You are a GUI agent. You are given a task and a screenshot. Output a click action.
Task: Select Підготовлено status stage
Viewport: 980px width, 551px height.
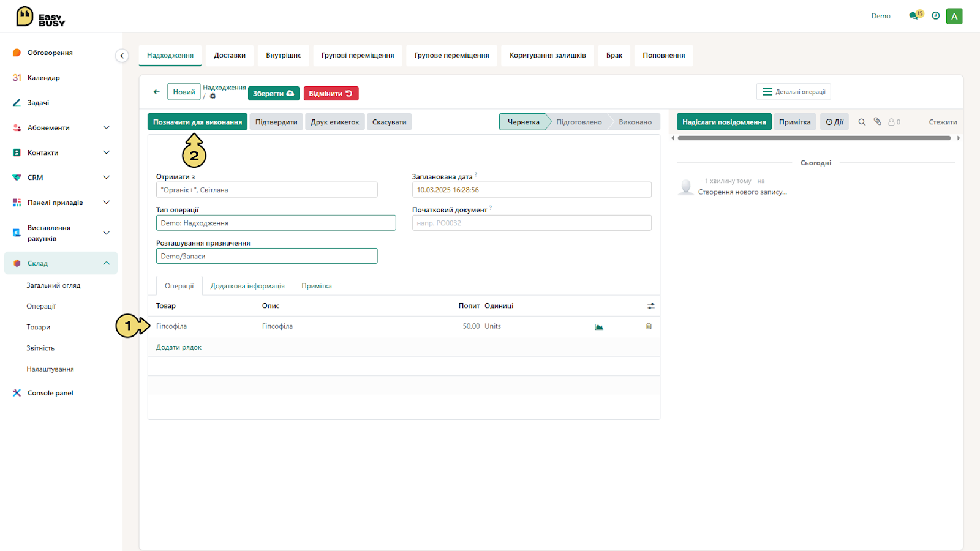pos(579,122)
